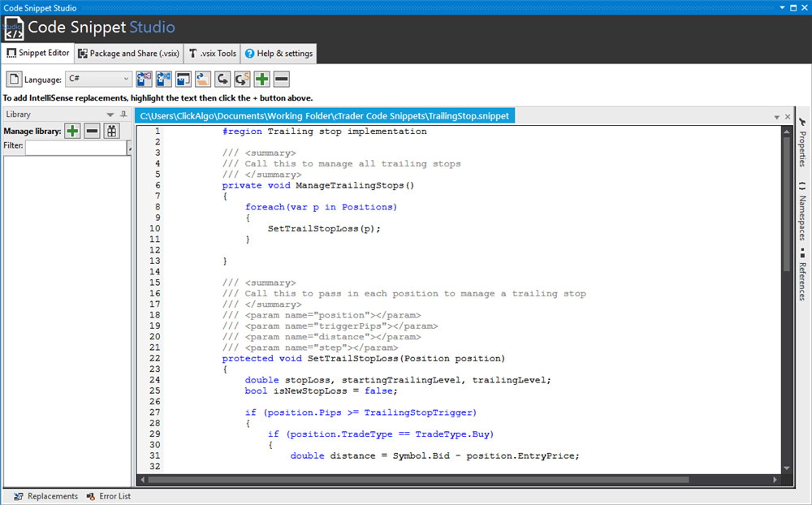Open the .vsix Tools tab
The image size is (812, 505).
coord(212,54)
